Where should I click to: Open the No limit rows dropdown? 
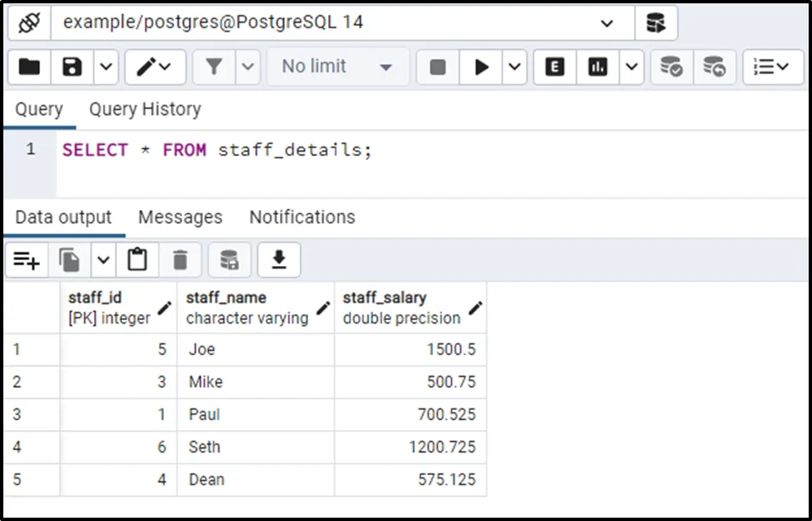click(337, 67)
